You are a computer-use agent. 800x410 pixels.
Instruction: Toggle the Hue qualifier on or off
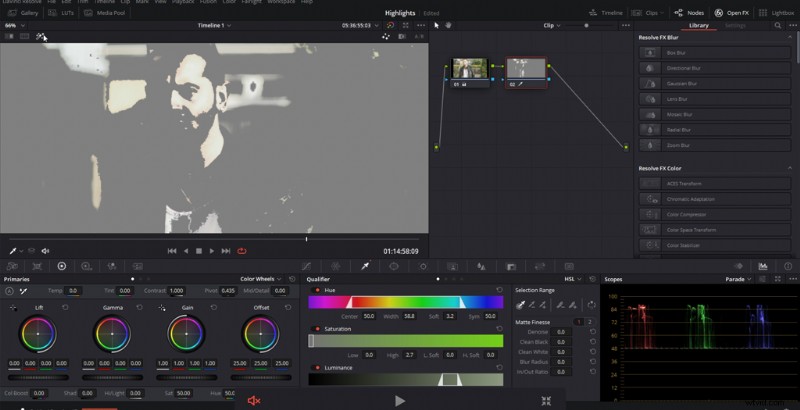click(317, 290)
